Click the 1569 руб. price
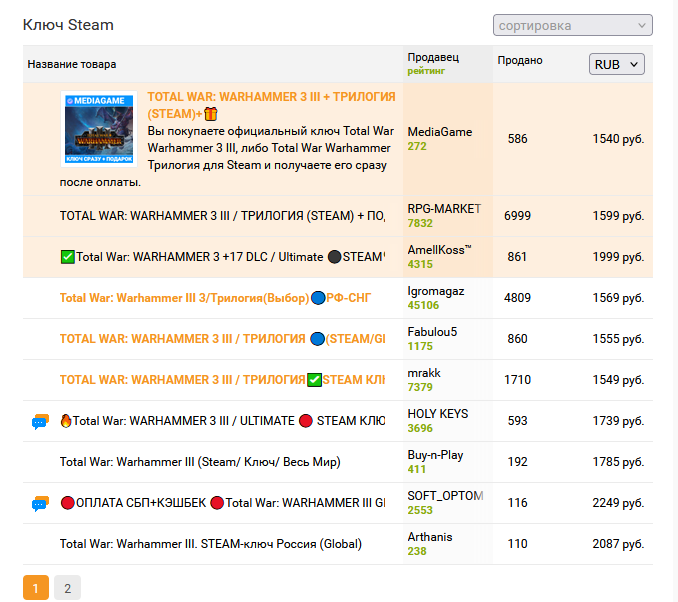Image resolution: width=678 pixels, height=602 pixels. click(618, 298)
